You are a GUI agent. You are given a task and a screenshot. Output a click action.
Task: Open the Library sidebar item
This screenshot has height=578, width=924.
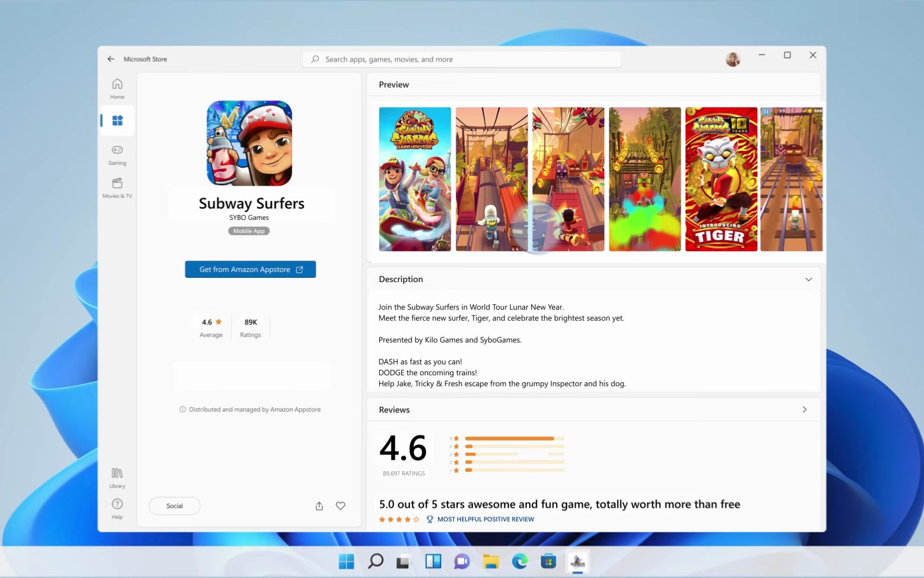(117, 478)
